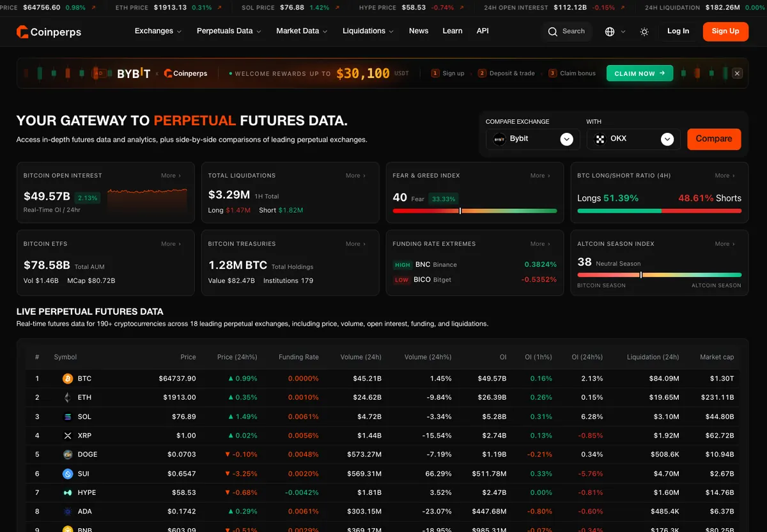The width and height of the screenshot is (767, 532).
Task: Sort by Liquidation (24h) column header
Action: (x=653, y=357)
